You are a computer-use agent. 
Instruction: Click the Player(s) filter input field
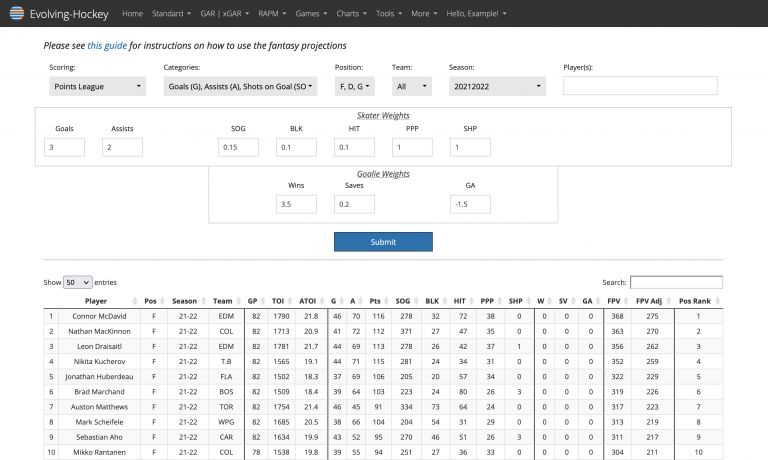(642, 87)
